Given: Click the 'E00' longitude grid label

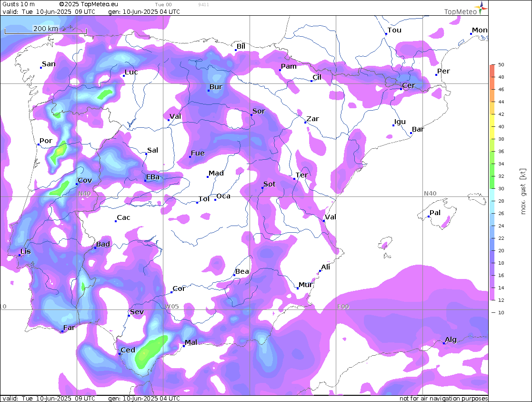Looking at the screenshot, I should pos(343,307).
